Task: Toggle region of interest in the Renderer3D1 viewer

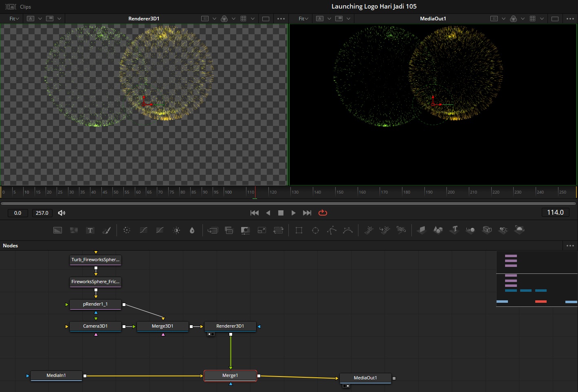Action: [x=205, y=19]
